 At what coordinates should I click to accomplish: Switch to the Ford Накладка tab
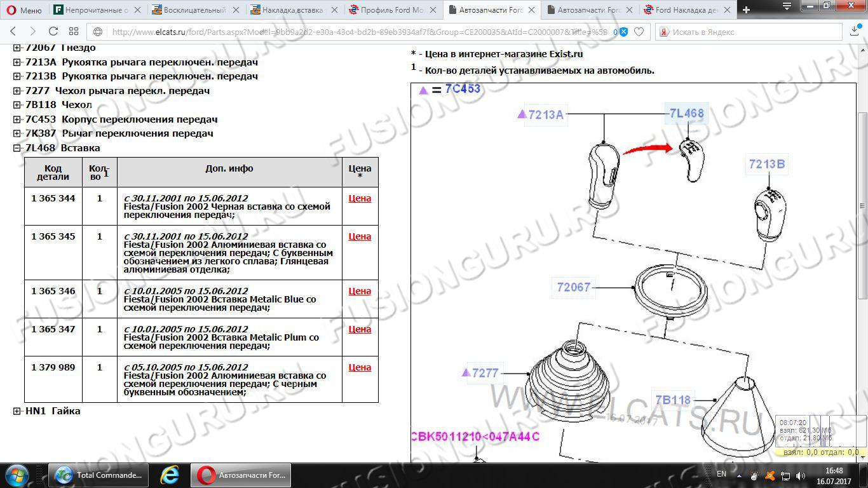pyautogui.click(x=689, y=10)
